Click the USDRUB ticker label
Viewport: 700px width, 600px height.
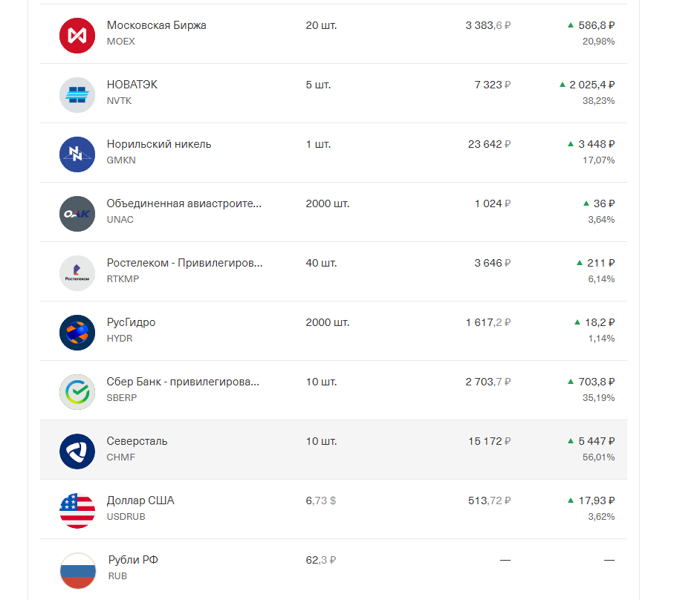(126, 517)
